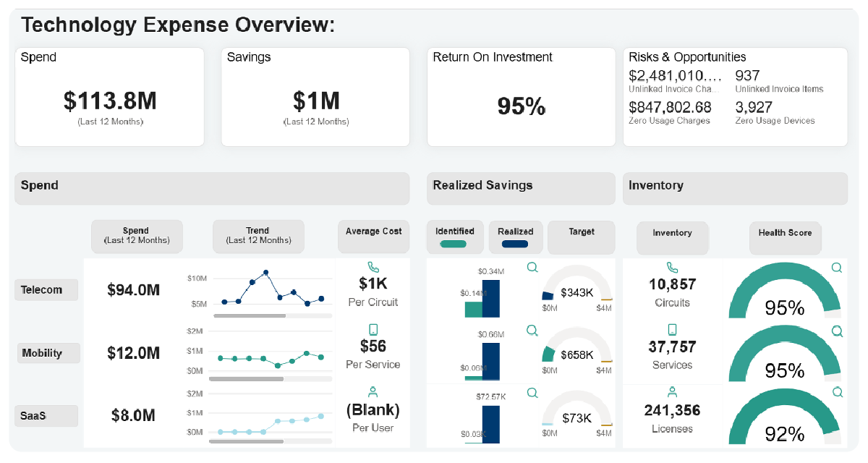Click the $847,802.68 Zero Usage Charges value

(670, 107)
